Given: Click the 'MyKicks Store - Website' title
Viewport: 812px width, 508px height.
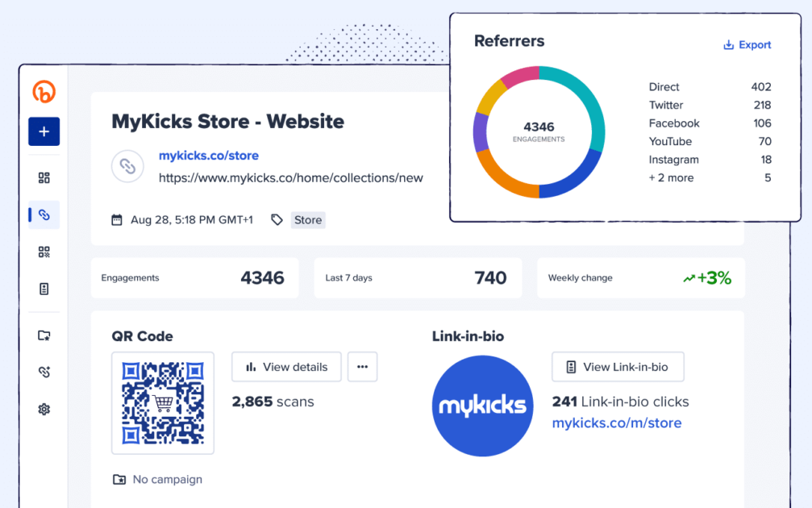Looking at the screenshot, I should point(228,122).
